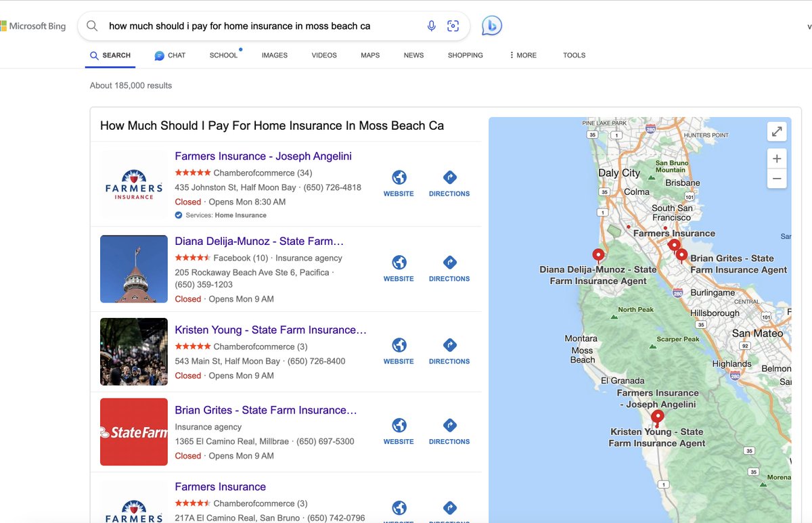Open the last Farmers Insurance listing title
Viewport: 812px width, 523px height.
pyautogui.click(x=220, y=487)
